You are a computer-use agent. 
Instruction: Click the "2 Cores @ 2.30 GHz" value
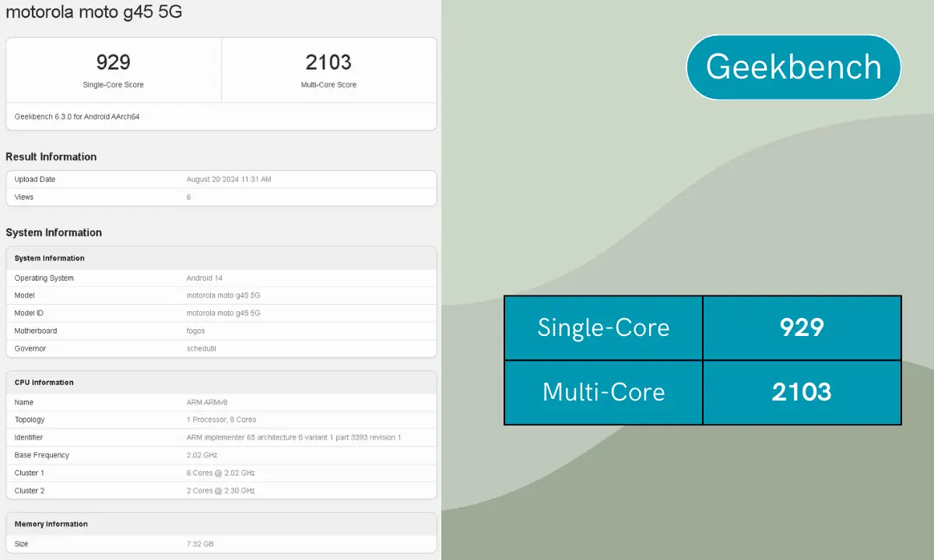221,492
